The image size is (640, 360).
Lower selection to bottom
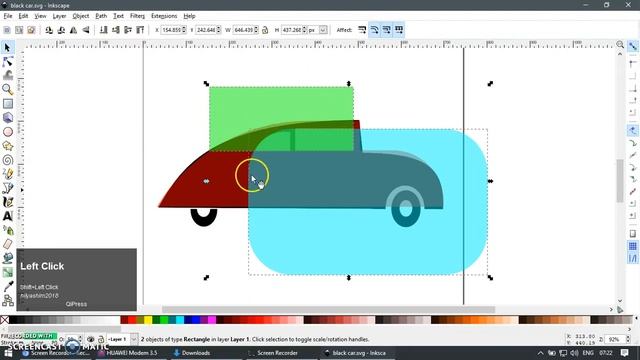coord(104,30)
